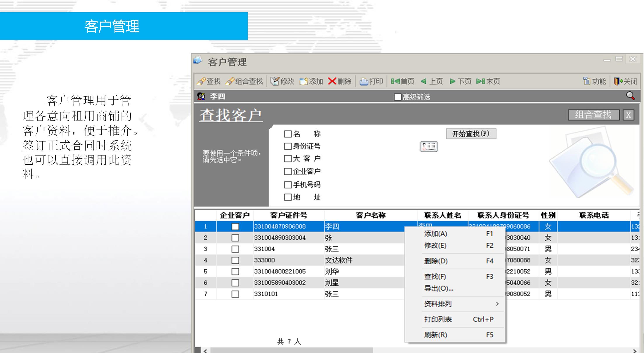The height and width of the screenshot is (353, 644).
Task: Go to 首页 first page
Action: (x=402, y=81)
